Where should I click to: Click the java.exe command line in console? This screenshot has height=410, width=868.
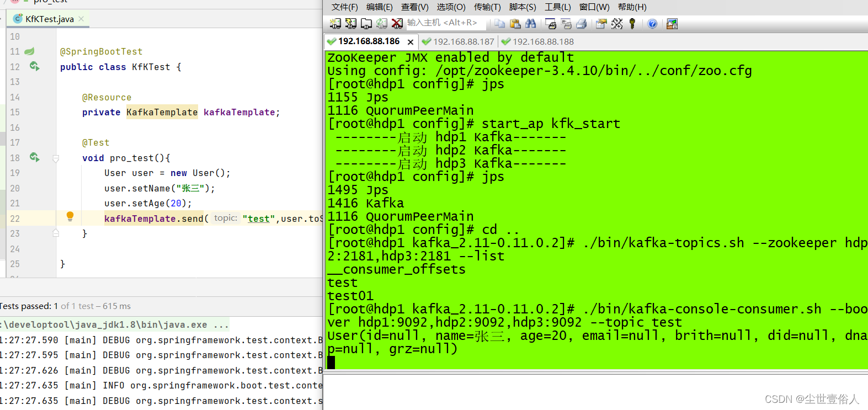point(114,324)
